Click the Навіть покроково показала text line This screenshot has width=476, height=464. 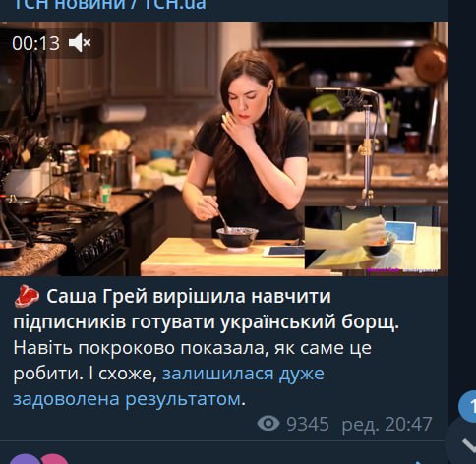(192, 348)
